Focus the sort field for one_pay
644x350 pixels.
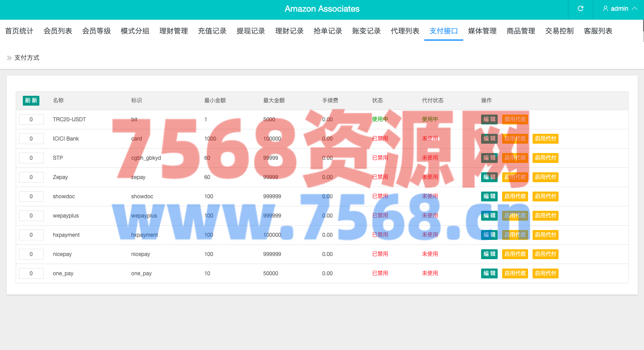click(31, 273)
